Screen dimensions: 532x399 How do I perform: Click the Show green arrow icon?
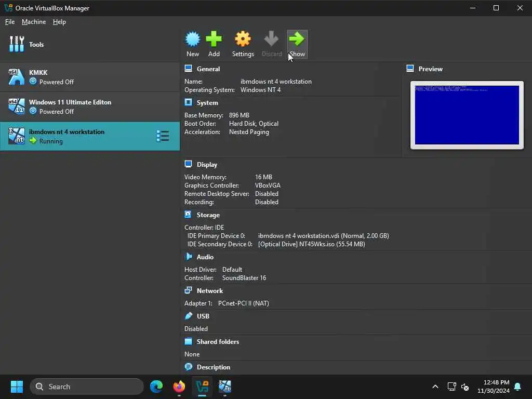coord(297,38)
